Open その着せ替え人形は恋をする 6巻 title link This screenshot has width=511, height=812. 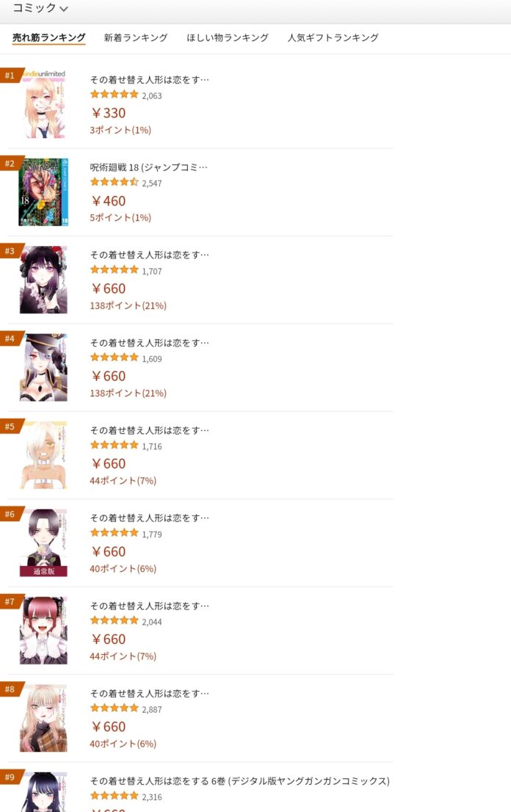(x=239, y=781)
